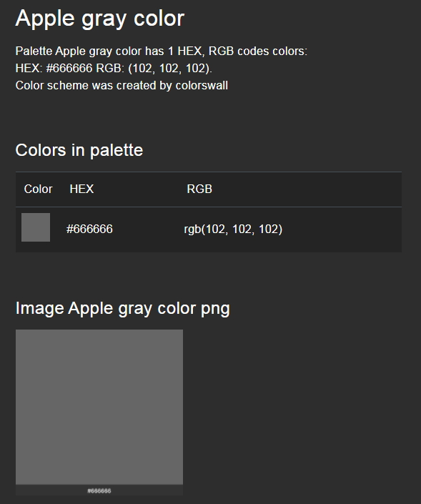Click the HEX: #666666 text in description

(54, 68)
